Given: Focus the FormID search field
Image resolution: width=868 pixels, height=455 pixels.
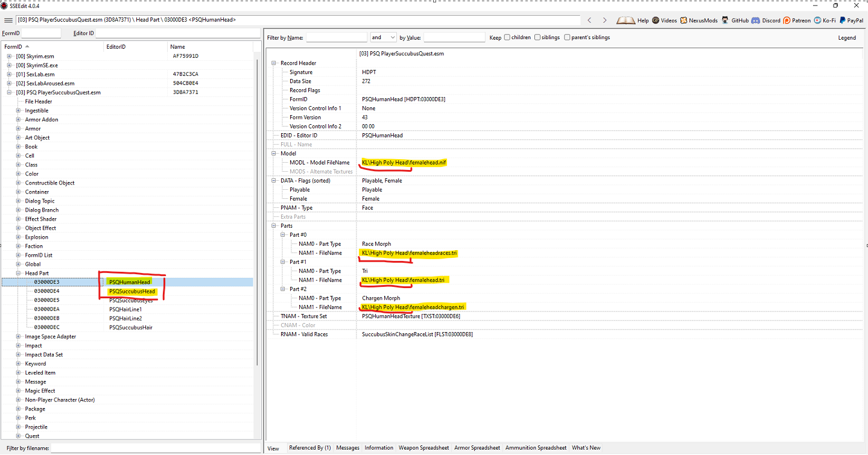Looking at the screenshot, I should click(41, 33).
